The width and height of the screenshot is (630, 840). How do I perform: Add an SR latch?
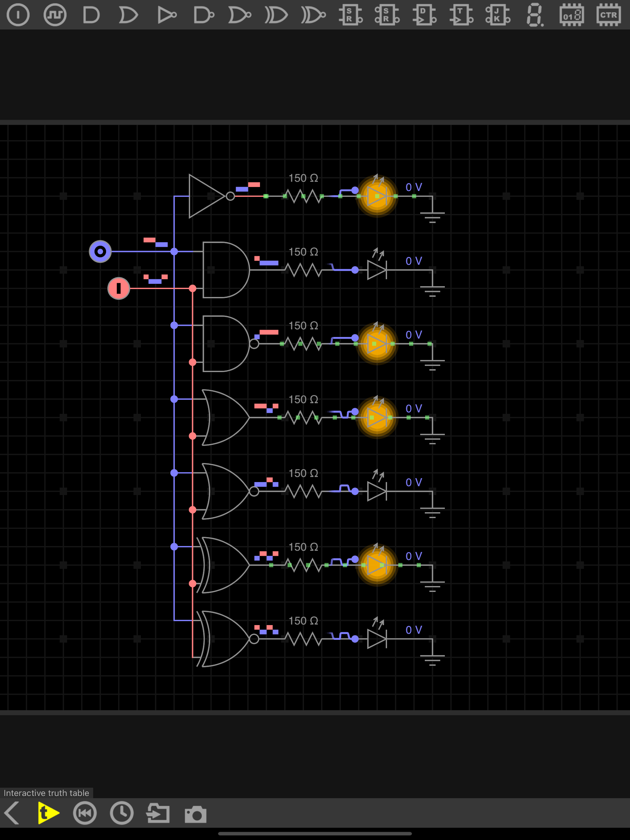[x=350, y=15]
